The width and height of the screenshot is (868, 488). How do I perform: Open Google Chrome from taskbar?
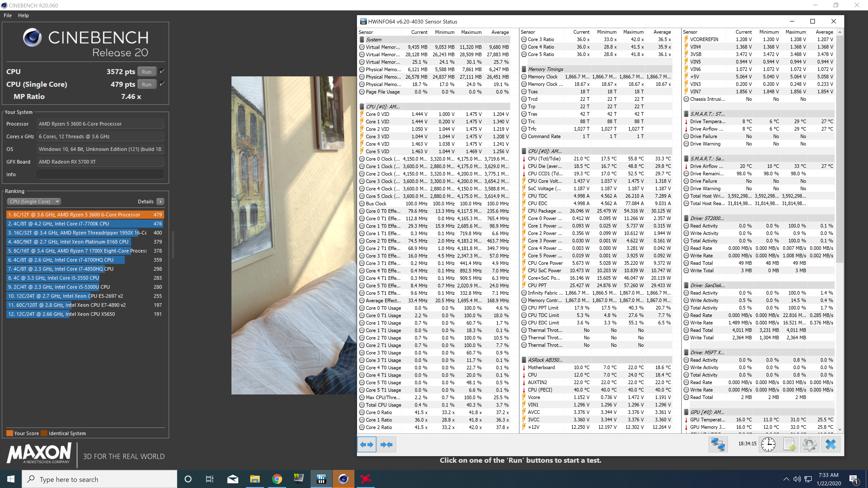pyautogui.click(x=277, y=479)
